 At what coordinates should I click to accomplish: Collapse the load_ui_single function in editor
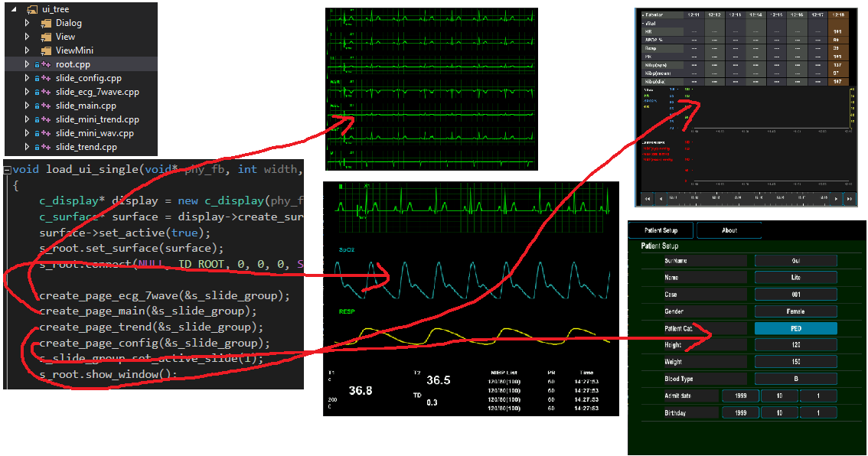click(x=8, y=169)
